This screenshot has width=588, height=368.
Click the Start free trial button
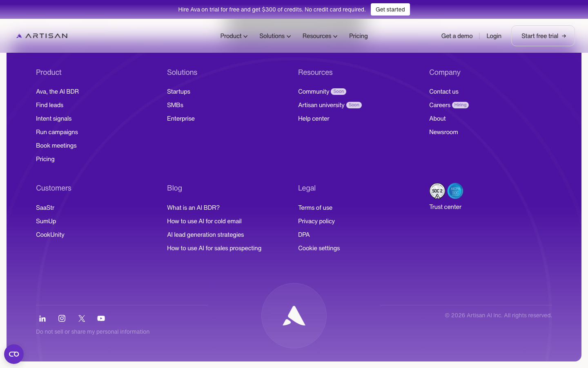tap(543, 36)
